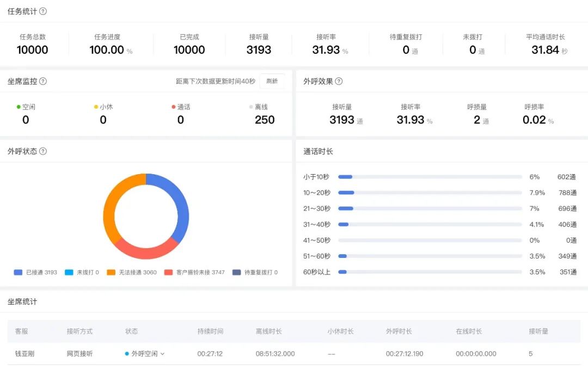Click the 平均通话时长 value 31.84
The image size is (588, 376).
point(545,50)
